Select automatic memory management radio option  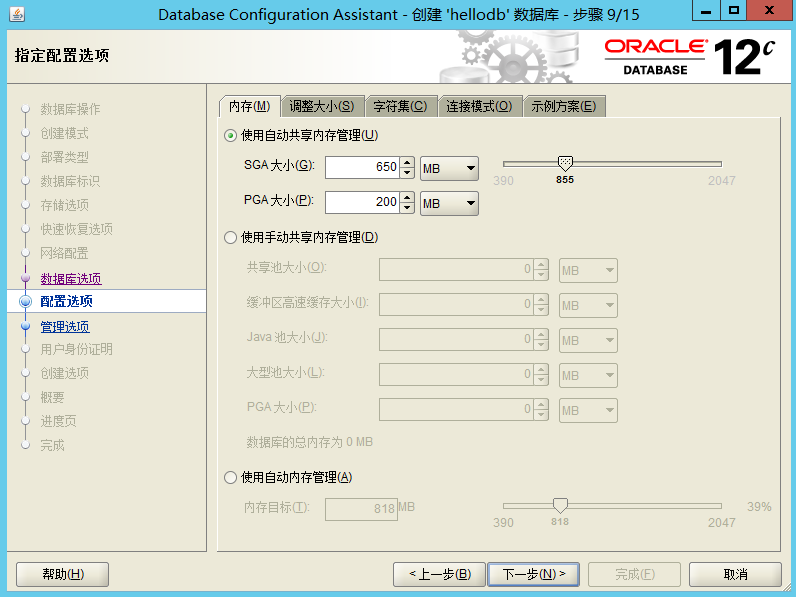point(230,477)
